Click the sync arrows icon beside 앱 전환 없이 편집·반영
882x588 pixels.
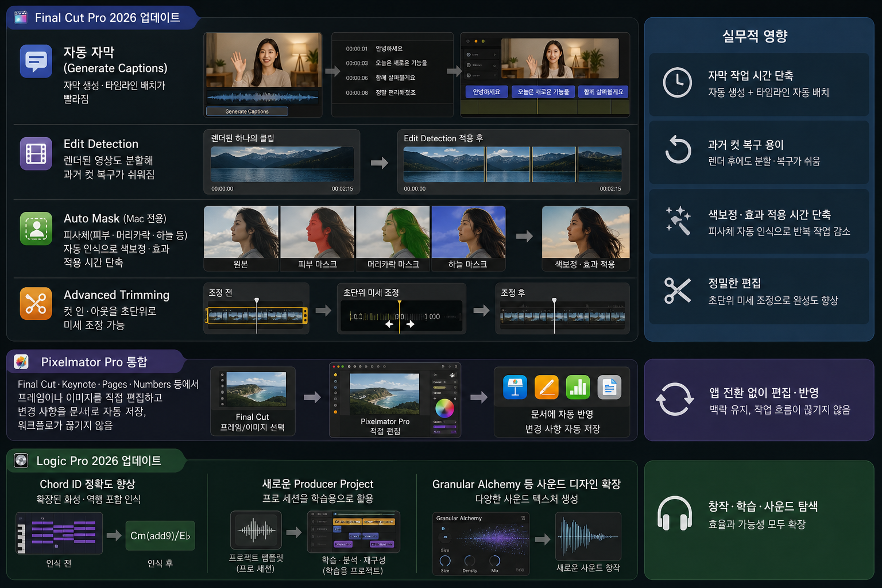click(675, 399)
